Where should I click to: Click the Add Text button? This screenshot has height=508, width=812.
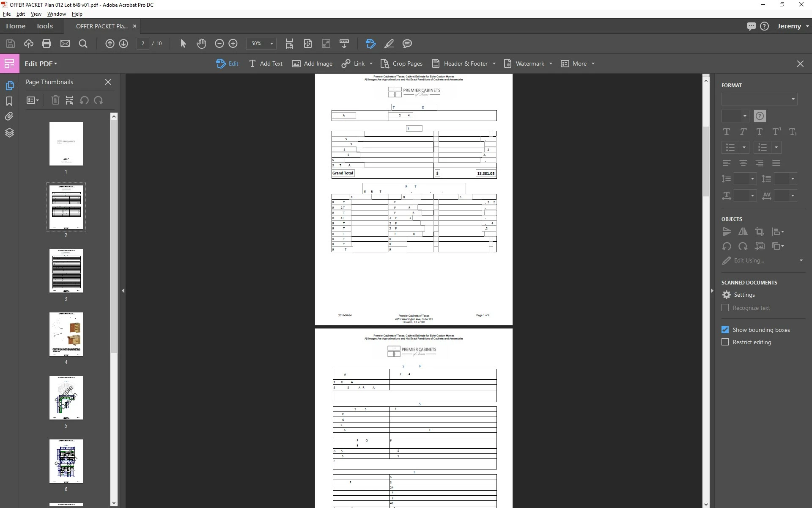click(266, 63)
